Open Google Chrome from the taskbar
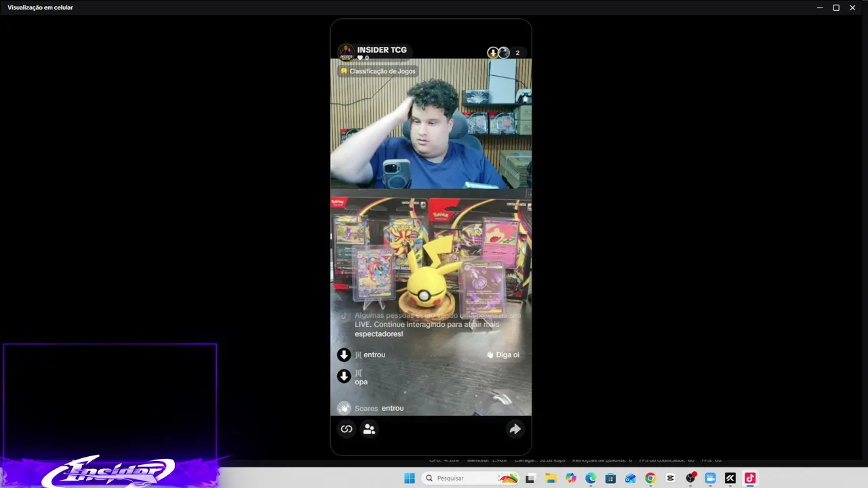 coord(650,478)
